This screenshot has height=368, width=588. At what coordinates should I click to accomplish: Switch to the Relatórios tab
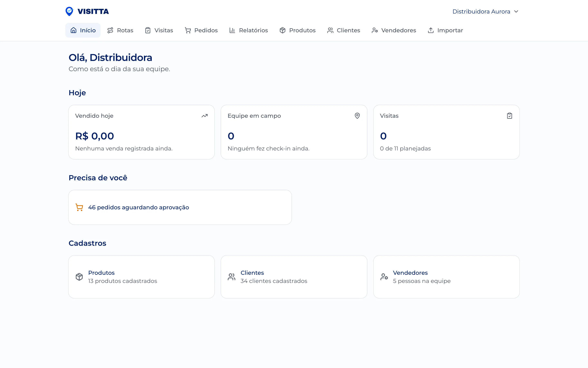(x=248, y=30)
